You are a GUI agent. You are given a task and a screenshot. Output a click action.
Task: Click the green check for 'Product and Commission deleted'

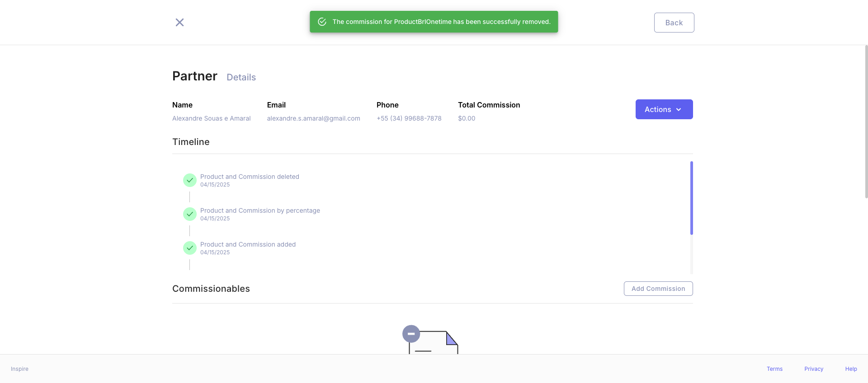(x=190, y=180)
